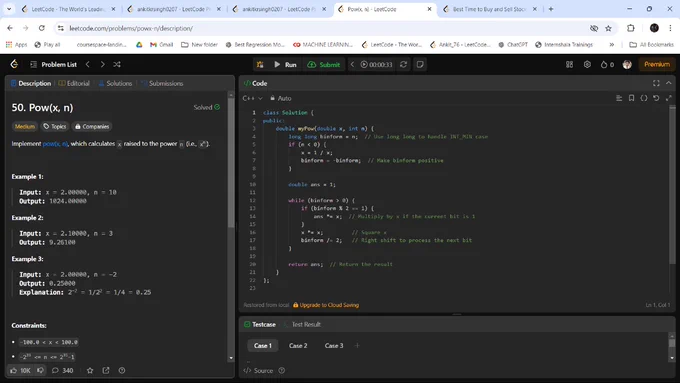Switch to the Editorial tab
The image size is (680, 383).
coord(74,83)
